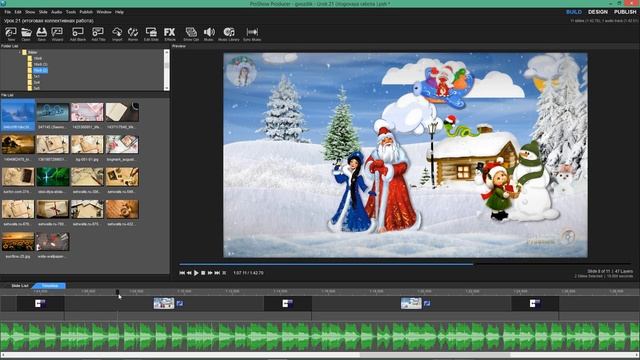The width and height of the screenshot is (640, 360).
Task: Click the New show toolbar icon
Action: pyautogui.click(x=11, y=34)
